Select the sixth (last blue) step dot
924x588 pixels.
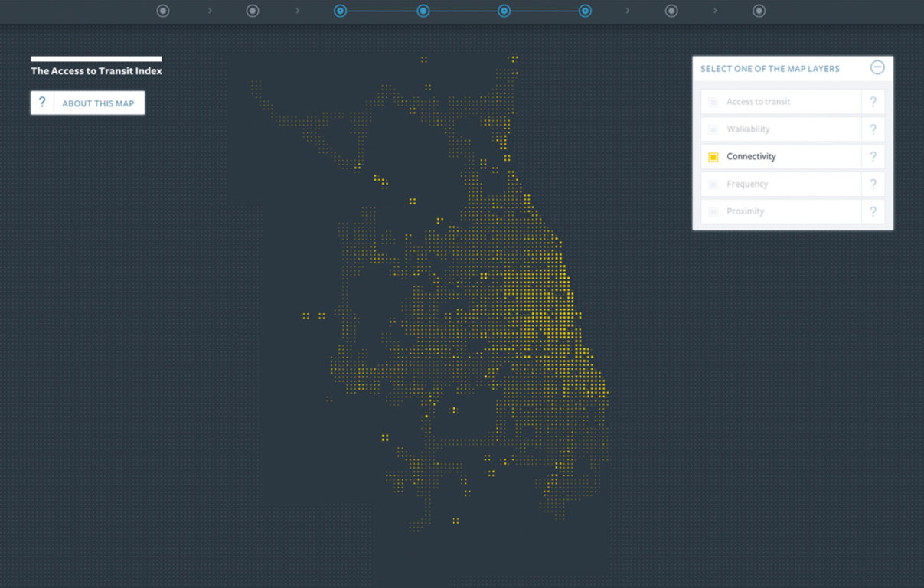click(585, 11)
